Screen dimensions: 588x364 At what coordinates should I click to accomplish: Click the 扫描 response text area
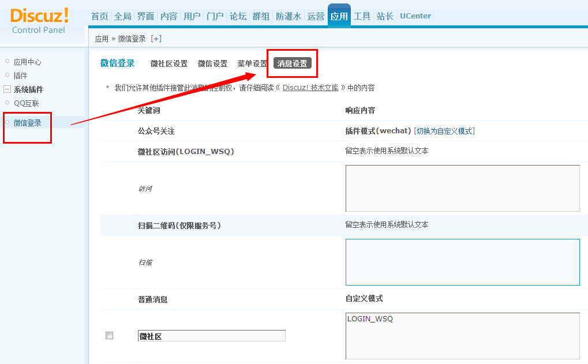click(x=463, y=262)
